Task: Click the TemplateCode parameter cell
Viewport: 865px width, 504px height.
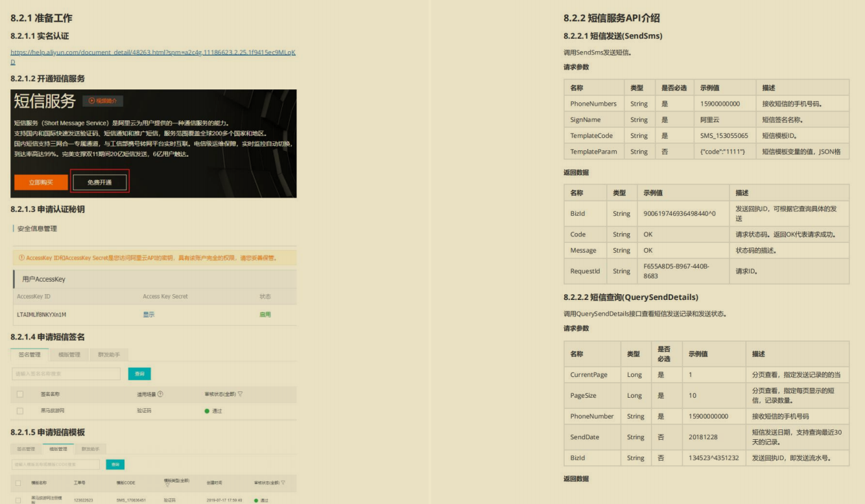Action: pyautogui.click(x=594, y=135)
